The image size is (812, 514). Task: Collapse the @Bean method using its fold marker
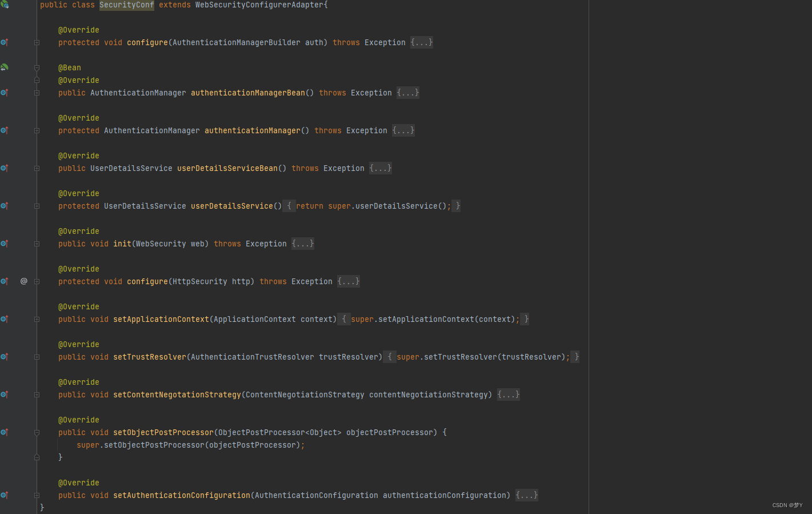(x=36, y=67)
